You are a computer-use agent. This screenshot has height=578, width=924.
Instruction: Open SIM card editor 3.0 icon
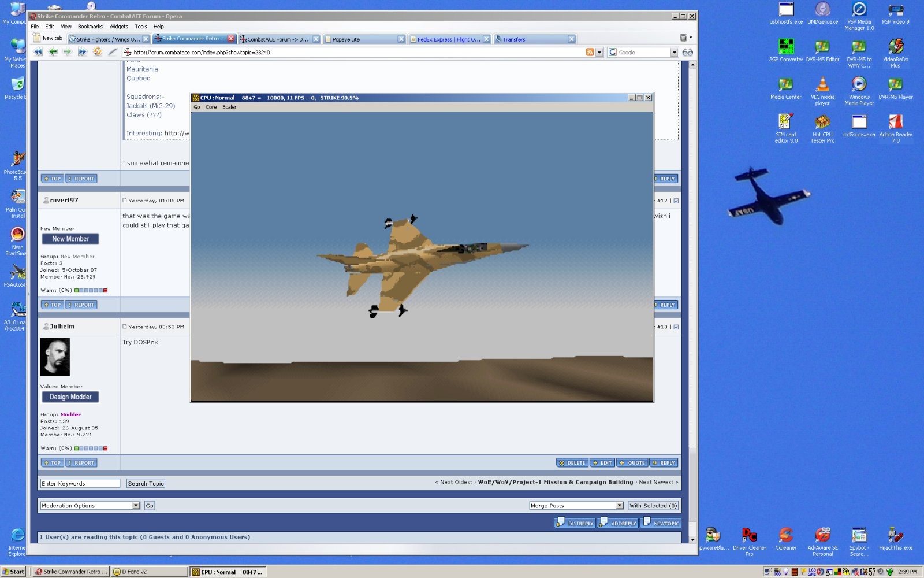point(786,128)
